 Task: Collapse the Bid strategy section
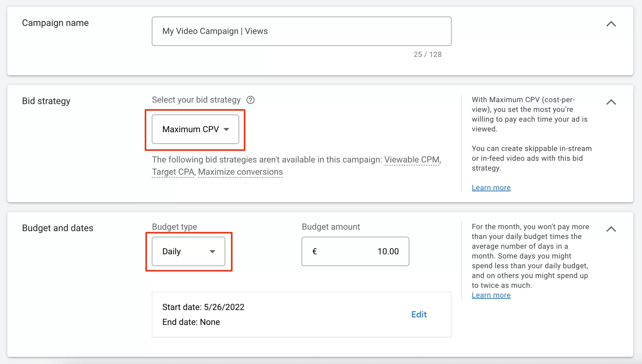pos(611,102)
